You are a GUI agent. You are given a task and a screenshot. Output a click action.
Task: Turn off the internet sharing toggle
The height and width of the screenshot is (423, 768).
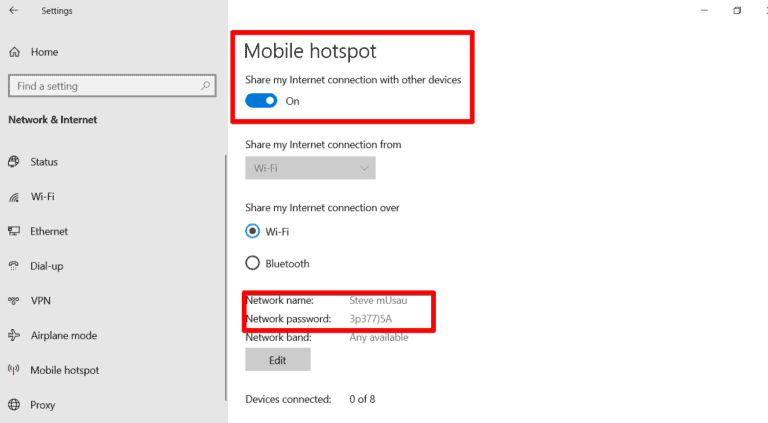pos(262,101)
